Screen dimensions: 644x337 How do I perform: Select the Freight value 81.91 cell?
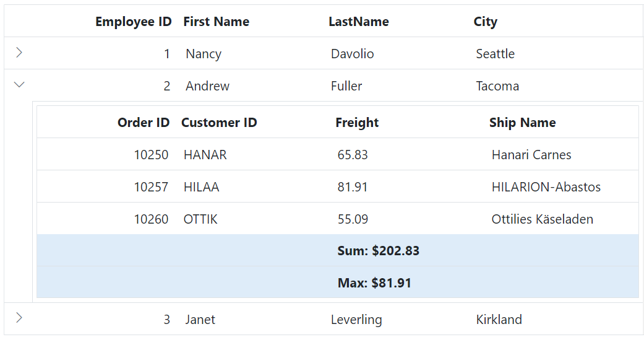tap(353, 187)
